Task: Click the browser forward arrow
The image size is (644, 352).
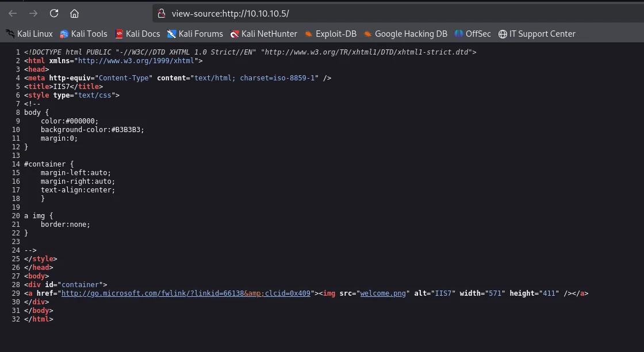Action: (33, 14)
